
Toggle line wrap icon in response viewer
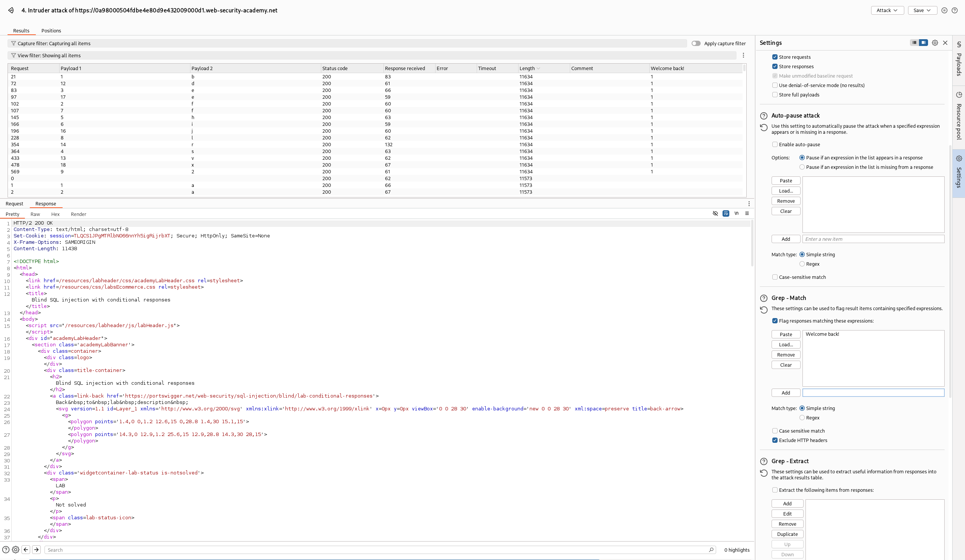(x=726, y=213)
